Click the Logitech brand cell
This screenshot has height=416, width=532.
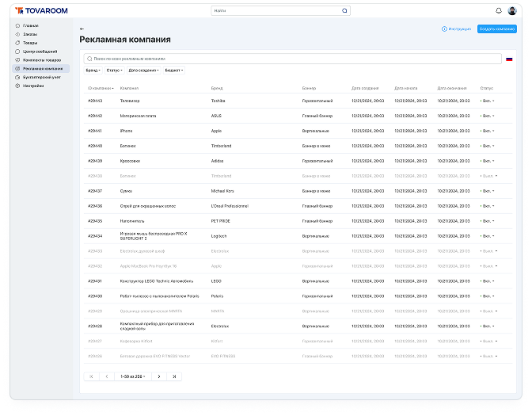[x=218, y=236]
